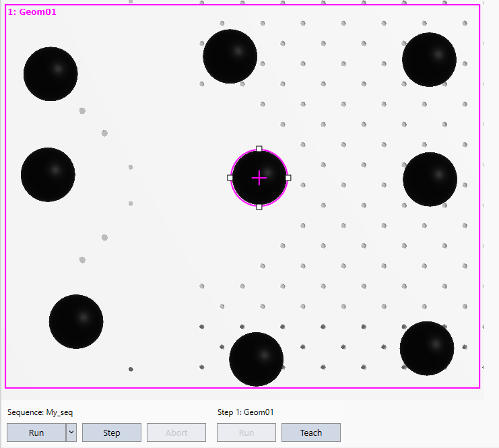The width and height of the screenshot is (499, 448).
Task: Click the left handle of the model circle
Action: pyautogui.click(x=230, y=178)
